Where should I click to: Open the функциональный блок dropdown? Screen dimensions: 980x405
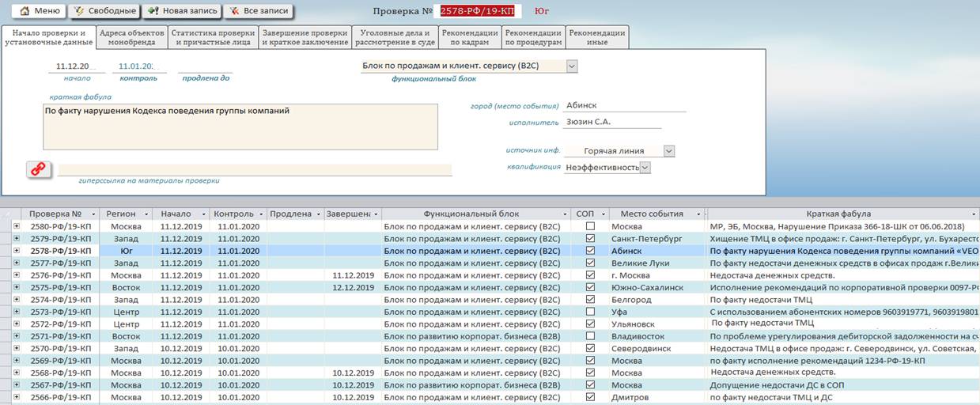coord(572,66)
